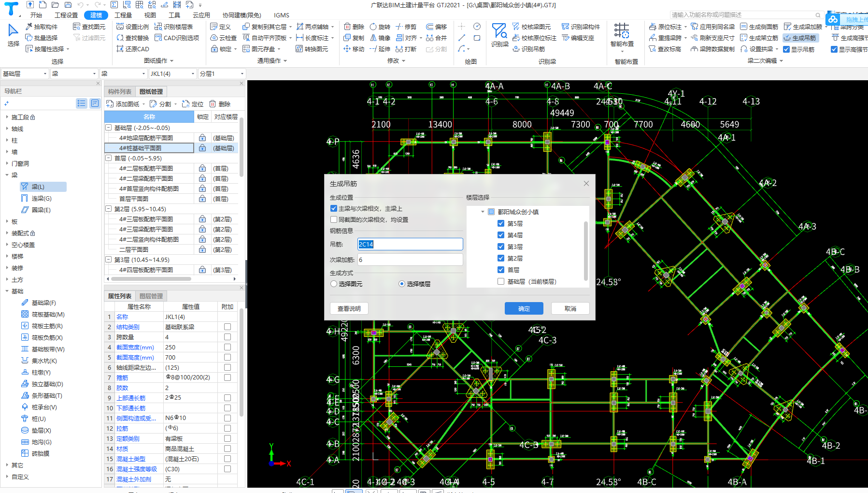Viewport: 868px width, 493px height.
Task: Click 还原CAD restore tool
Action: (133, 49)
